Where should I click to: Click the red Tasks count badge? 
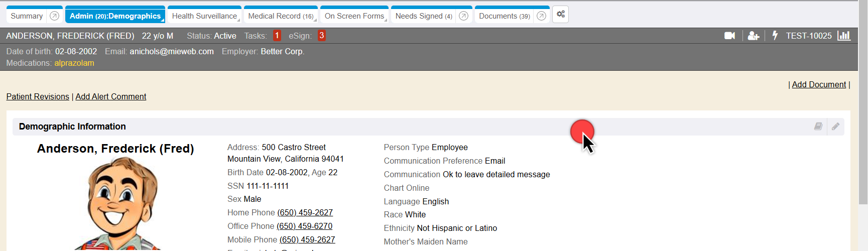pos(277,36)
